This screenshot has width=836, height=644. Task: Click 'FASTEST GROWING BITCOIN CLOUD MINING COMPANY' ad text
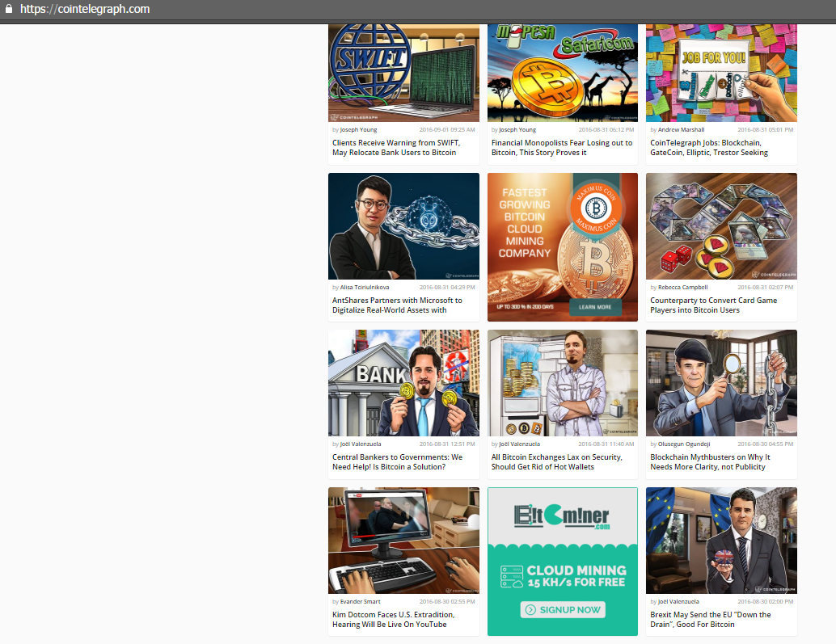[x=525, y=223]
